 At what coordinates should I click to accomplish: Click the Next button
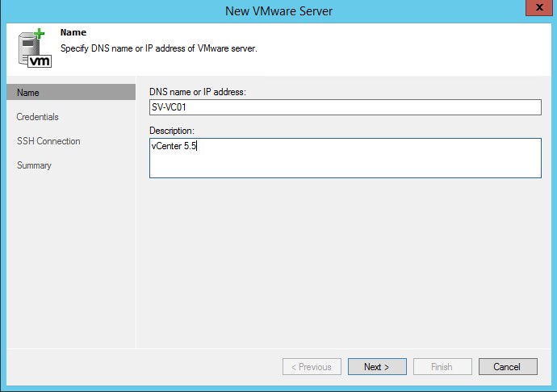coord(377,366)
